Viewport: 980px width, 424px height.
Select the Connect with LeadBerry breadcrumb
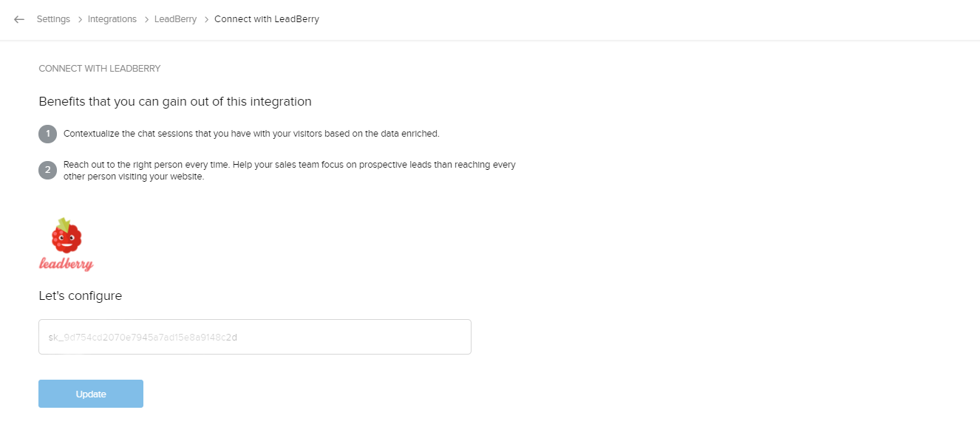click(x=267, y=19)
